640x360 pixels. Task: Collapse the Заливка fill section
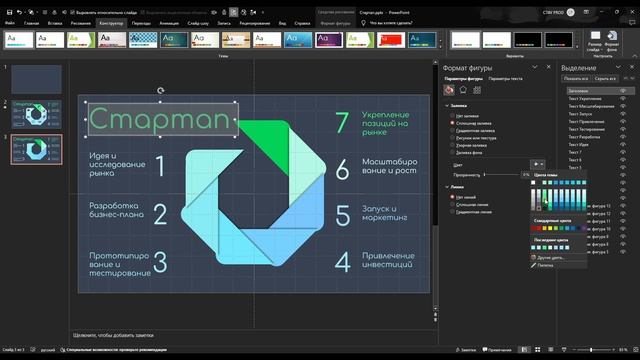tap(447, 106)
